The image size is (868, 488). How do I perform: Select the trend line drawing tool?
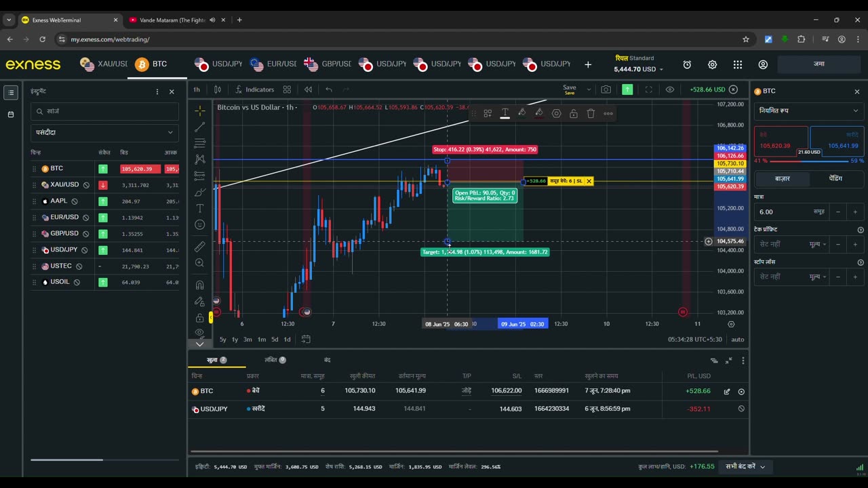point(199,127)
